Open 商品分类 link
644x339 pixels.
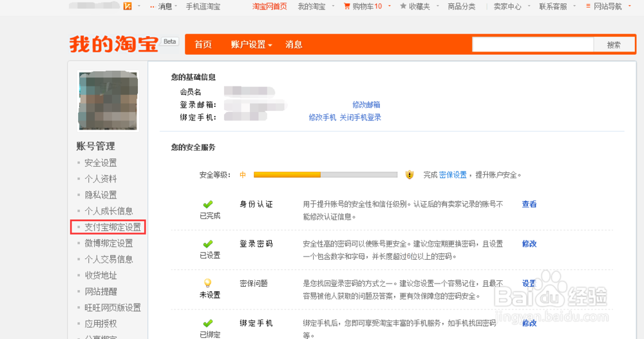click(x=462, y=6)
